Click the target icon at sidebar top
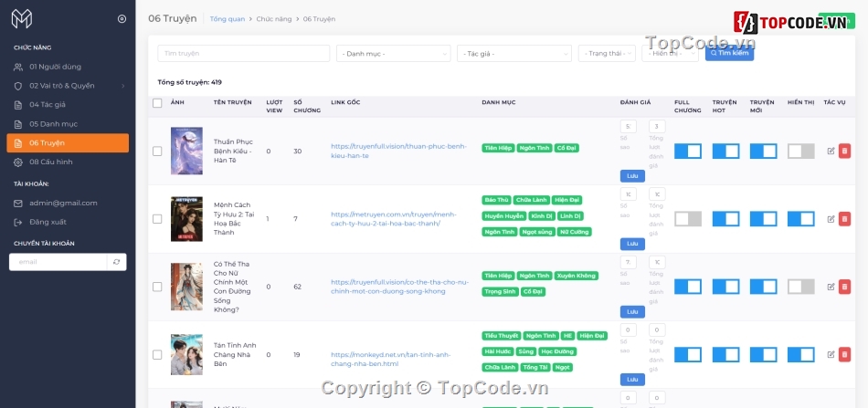Screen dimensions: 868x408 [x=122, y=18]
